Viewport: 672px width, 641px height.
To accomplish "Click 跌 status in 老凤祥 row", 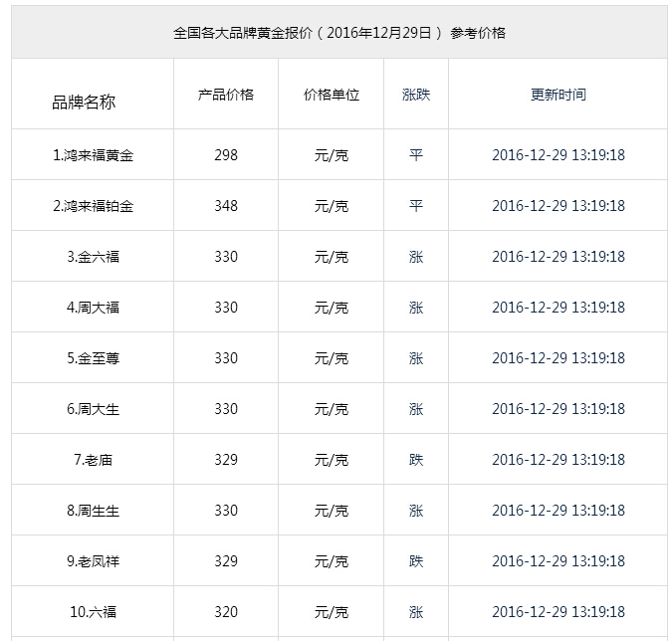I will click(416, 561).
